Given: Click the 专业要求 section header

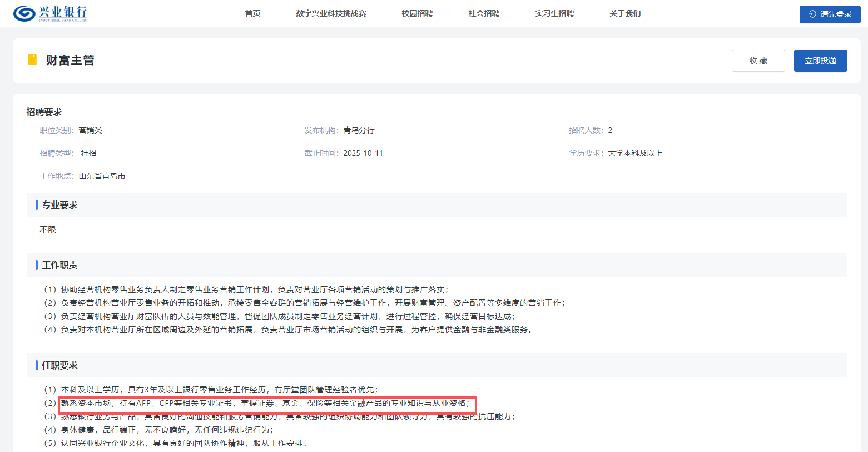Looking at the screenshot, I should (x=60, y=205).
